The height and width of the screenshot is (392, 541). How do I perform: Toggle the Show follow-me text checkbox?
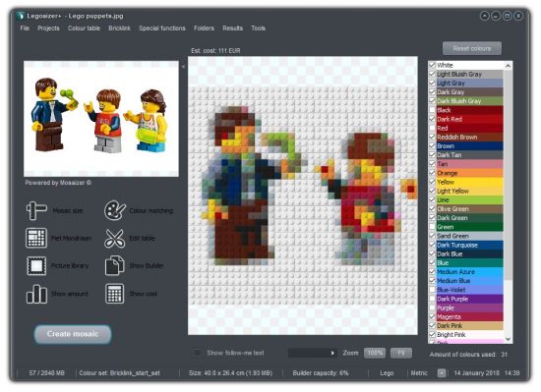pos(199,353)
